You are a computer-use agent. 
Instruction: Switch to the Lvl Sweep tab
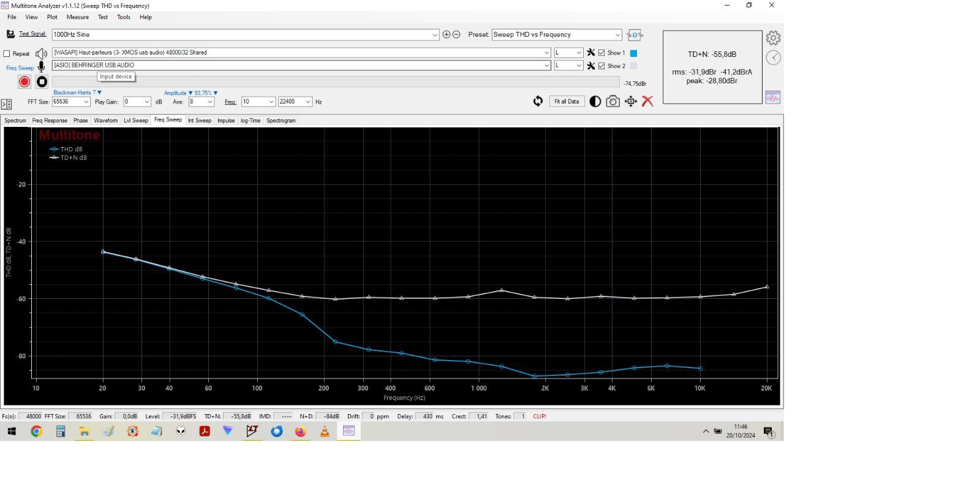136,121
